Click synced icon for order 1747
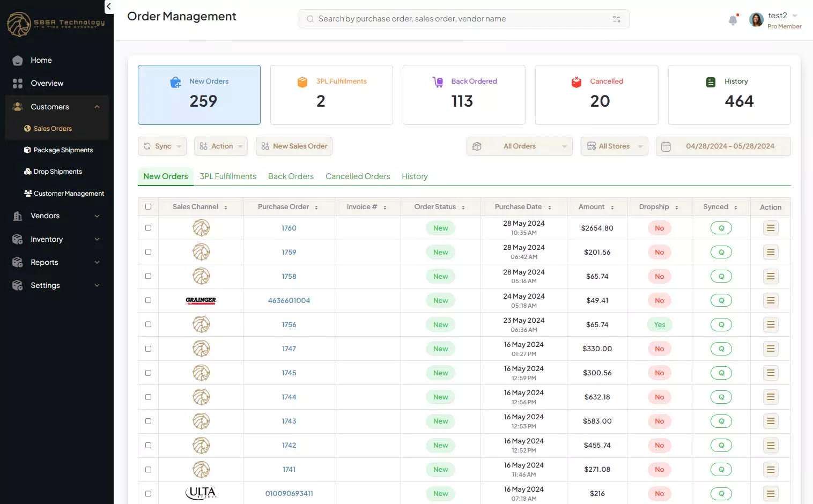The width and height of the screenshot is (813, 504). coord(721,349)
